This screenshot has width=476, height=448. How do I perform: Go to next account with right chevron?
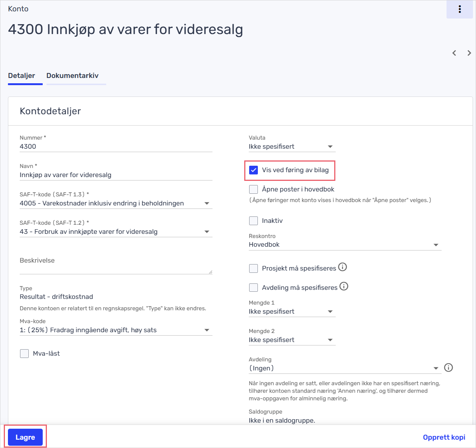tap(469, 53)
